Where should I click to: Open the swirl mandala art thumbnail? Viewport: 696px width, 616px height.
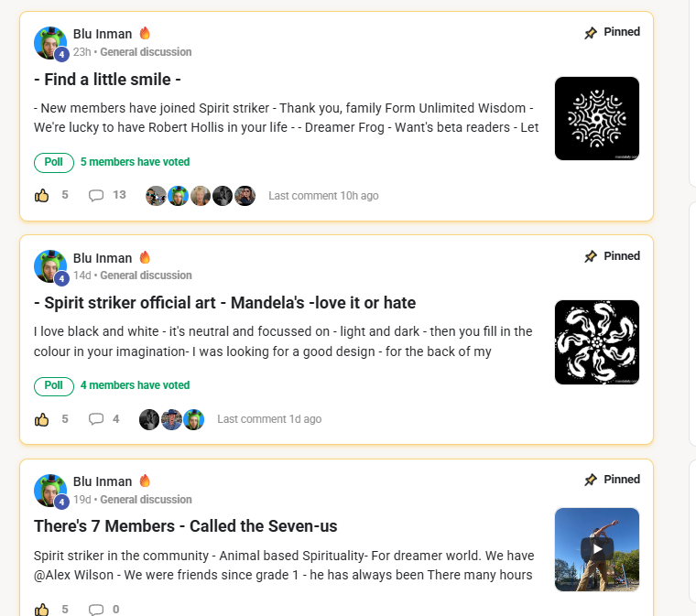[x=596, y=342]
